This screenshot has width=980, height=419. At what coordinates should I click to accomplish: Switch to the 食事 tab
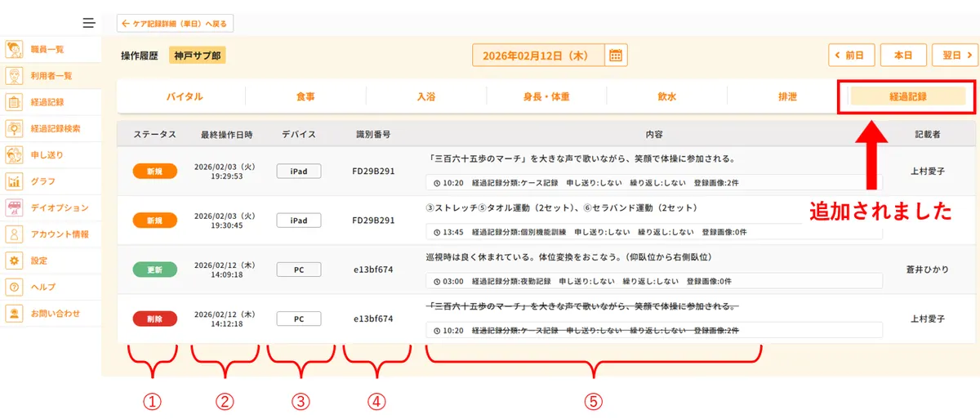point(305,96)
